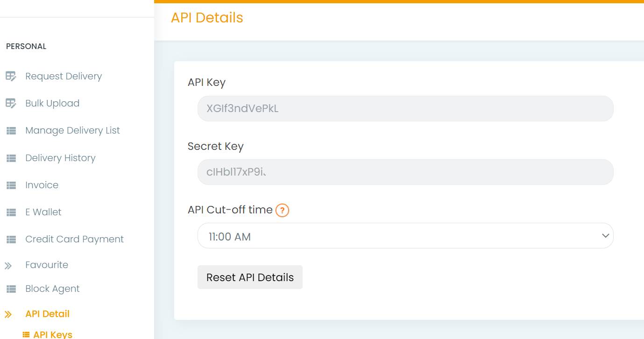Screen dimensions: 644x339
Task: Click the Block Agent icon
Action: 11,288
